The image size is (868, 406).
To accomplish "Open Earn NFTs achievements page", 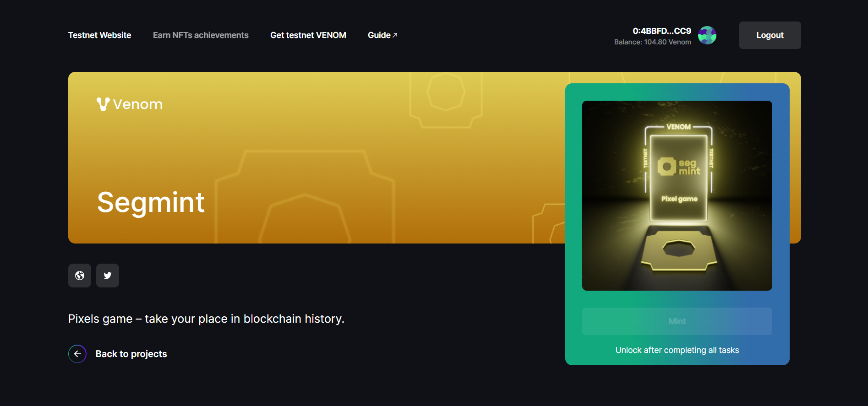I will point(201,35).
